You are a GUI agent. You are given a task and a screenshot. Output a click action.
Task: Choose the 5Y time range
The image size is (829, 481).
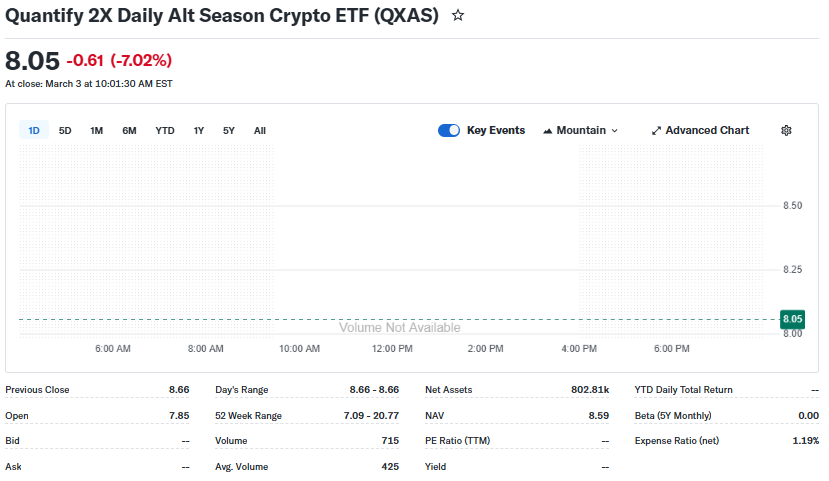click(229, 130)
